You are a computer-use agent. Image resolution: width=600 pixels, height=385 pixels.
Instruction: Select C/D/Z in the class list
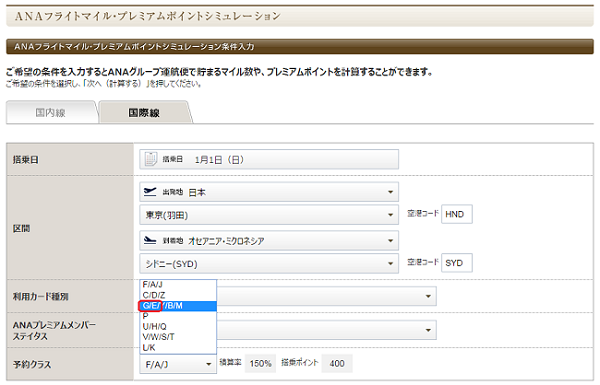click(178, 295)
